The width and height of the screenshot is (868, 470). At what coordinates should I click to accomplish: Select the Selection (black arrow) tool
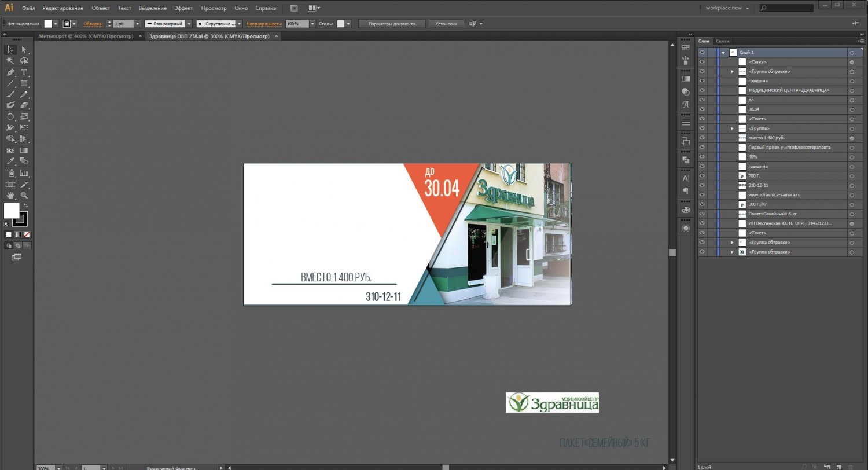tap(10, 50)
